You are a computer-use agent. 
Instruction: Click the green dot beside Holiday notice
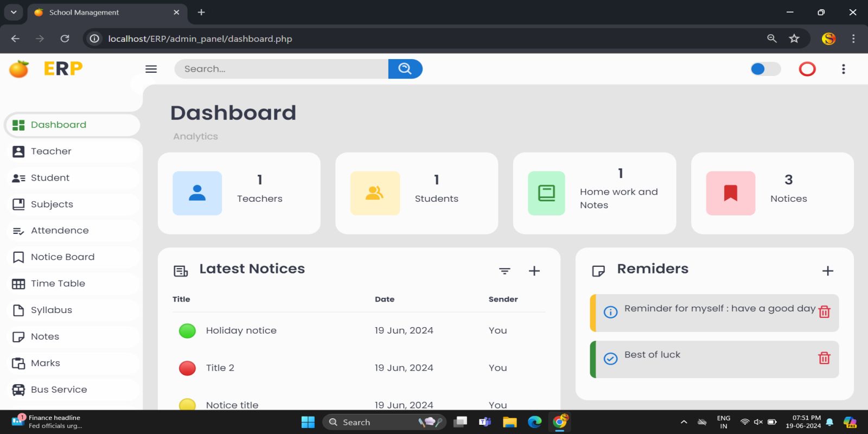pyautogui.click(x=187, y=331)
